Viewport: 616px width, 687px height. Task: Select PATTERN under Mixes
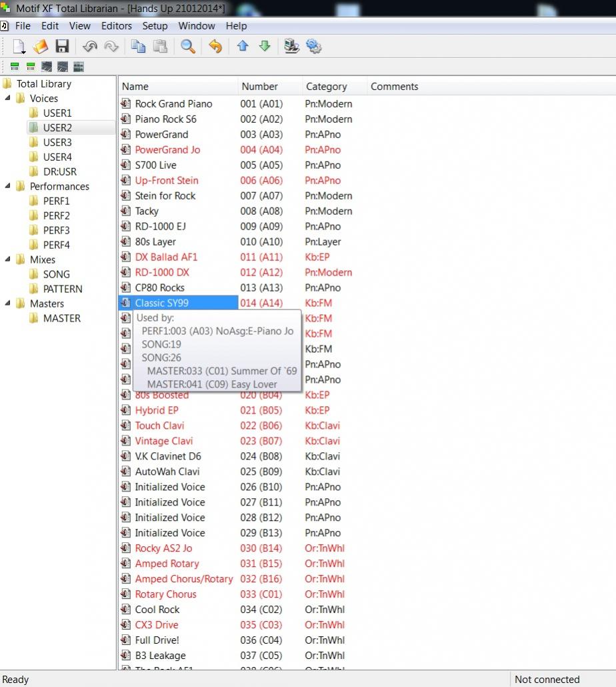pyautogui.click(x=63, y=289)
